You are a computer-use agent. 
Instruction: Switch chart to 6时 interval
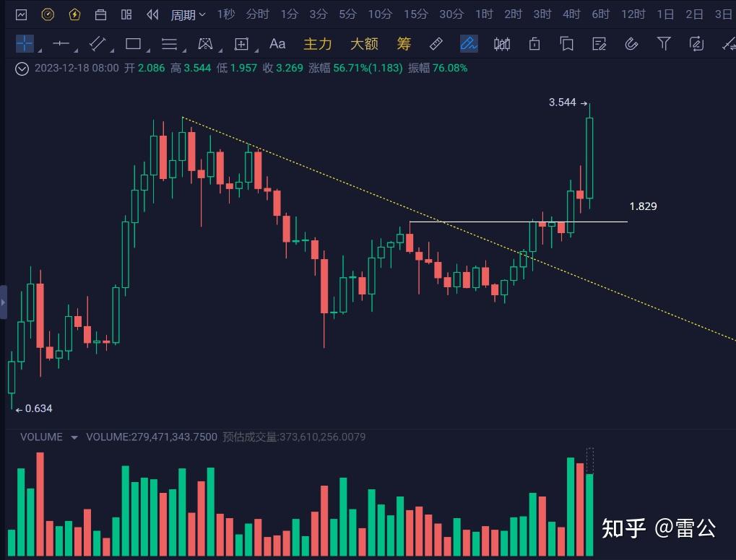[600, 14]
